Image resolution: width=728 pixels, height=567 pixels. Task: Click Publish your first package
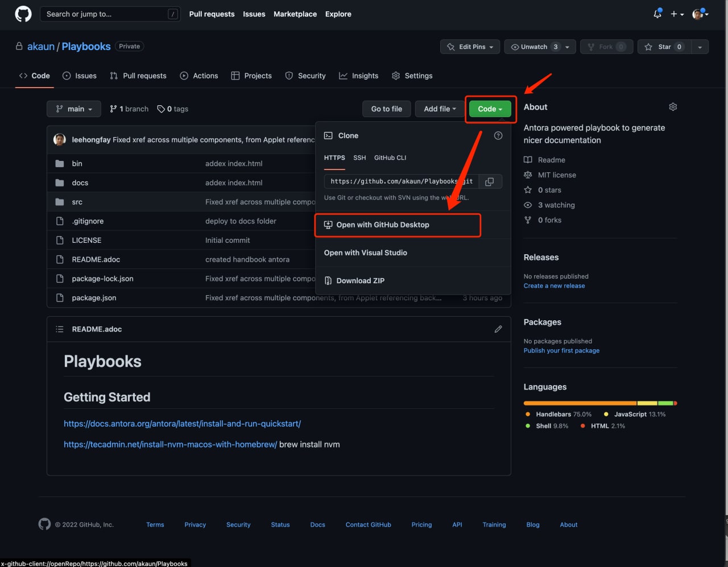coord(562,350)
